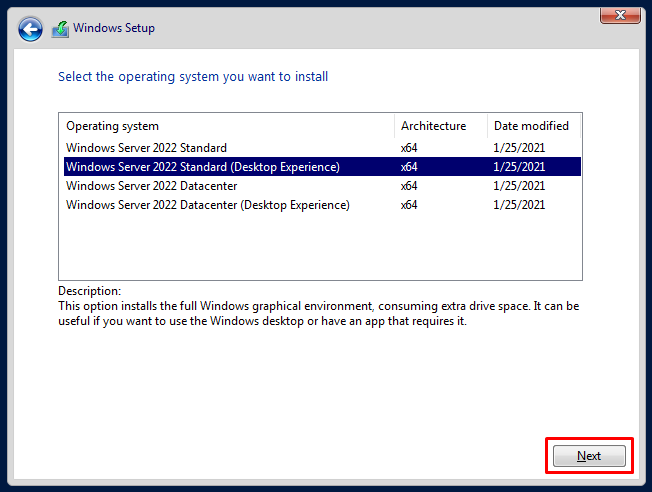Close the Windows Setup dialog
The width and height of the screenshot is (652, 492).
620,15
